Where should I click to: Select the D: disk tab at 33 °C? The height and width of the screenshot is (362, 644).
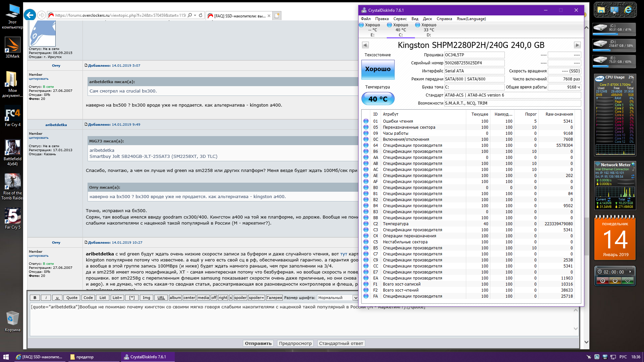(428, 30)
